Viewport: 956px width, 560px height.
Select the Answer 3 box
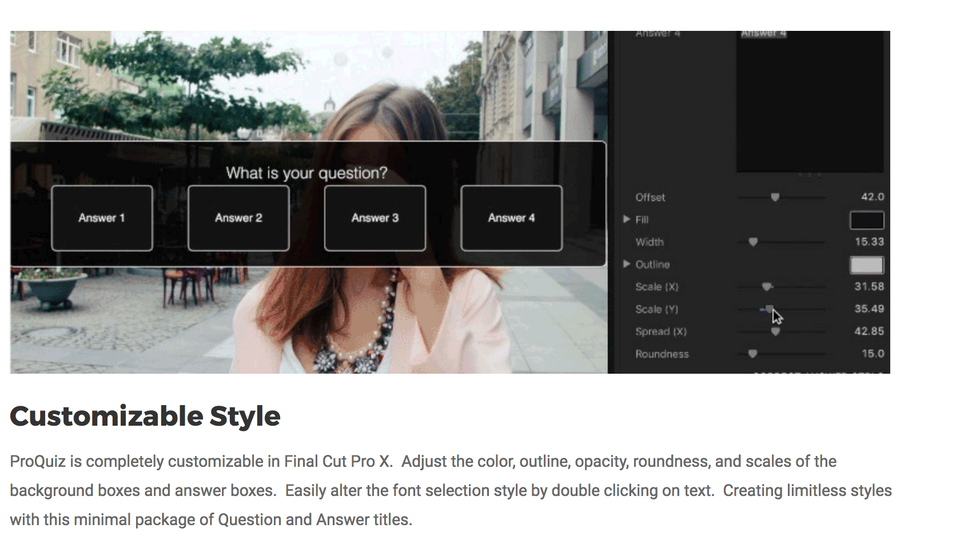tap(375, 218)
